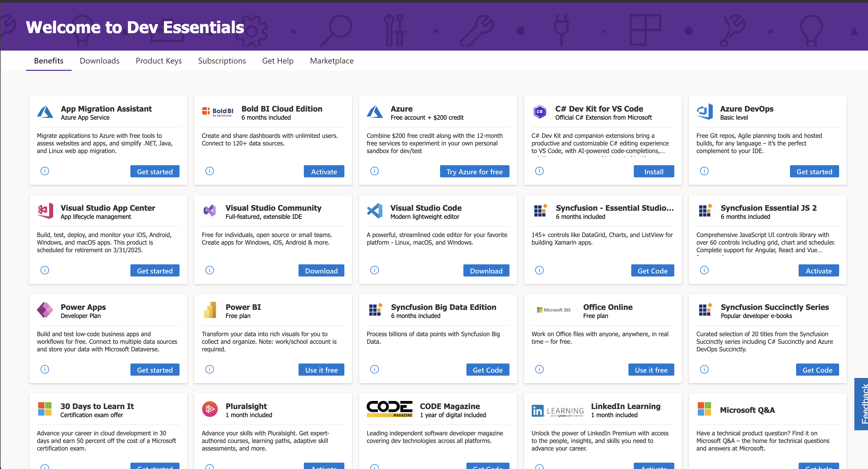Open the Feedback side tab
The image size is (868, 469).
(x=861, y=404)
